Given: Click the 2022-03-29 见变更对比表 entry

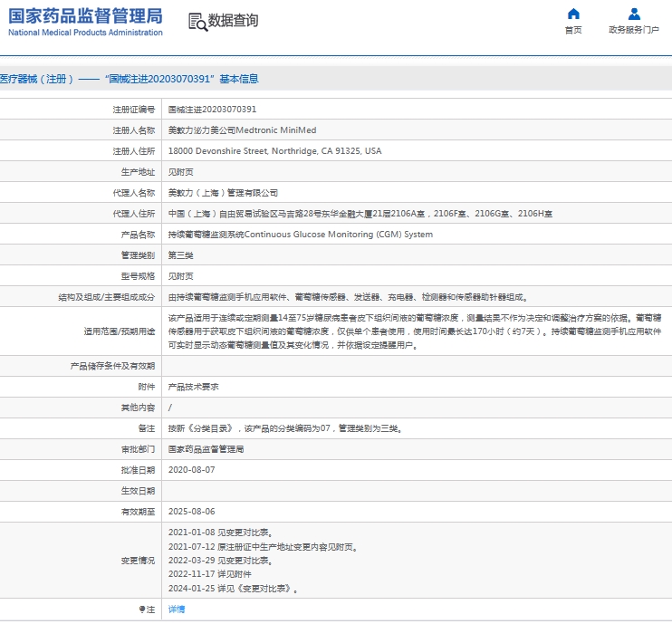Looking at the screenshot, I should tap(221, 561).
